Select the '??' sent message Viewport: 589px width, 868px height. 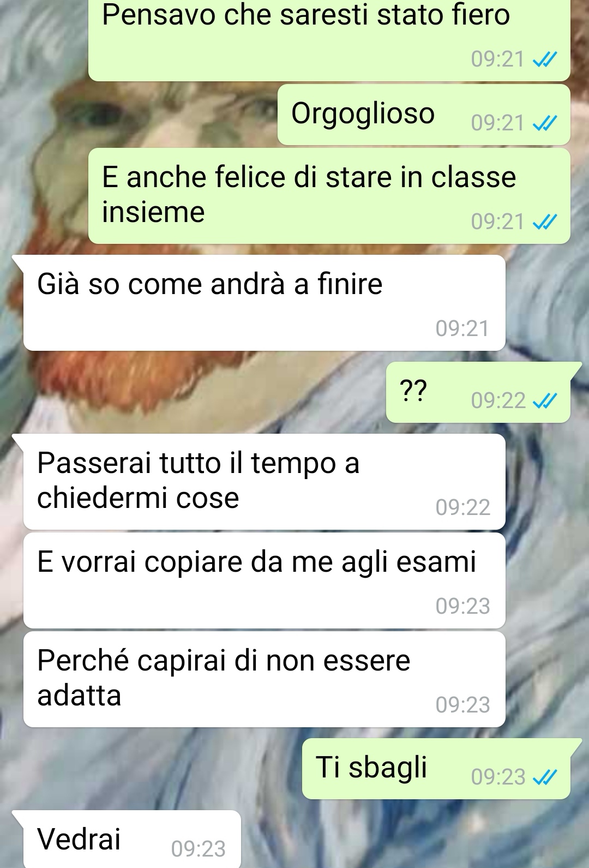[478, 392]
